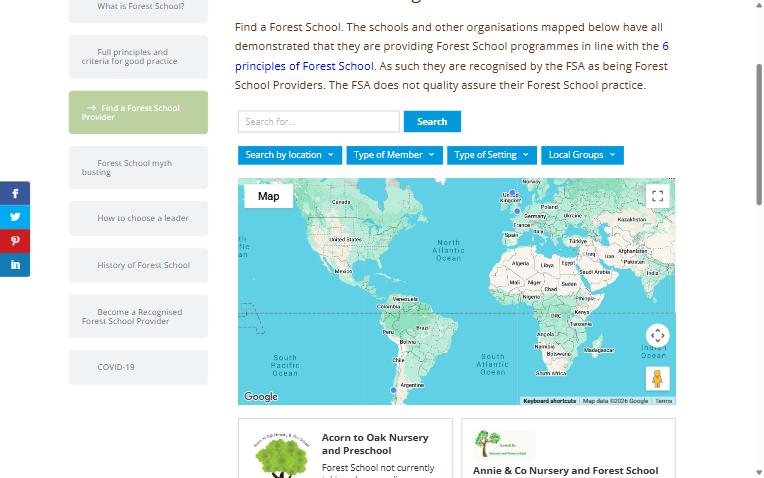The height and width of the screenshot is (478, 764).
Task: Click the South Atlantic Ocean map label
Action: [493, 364]
